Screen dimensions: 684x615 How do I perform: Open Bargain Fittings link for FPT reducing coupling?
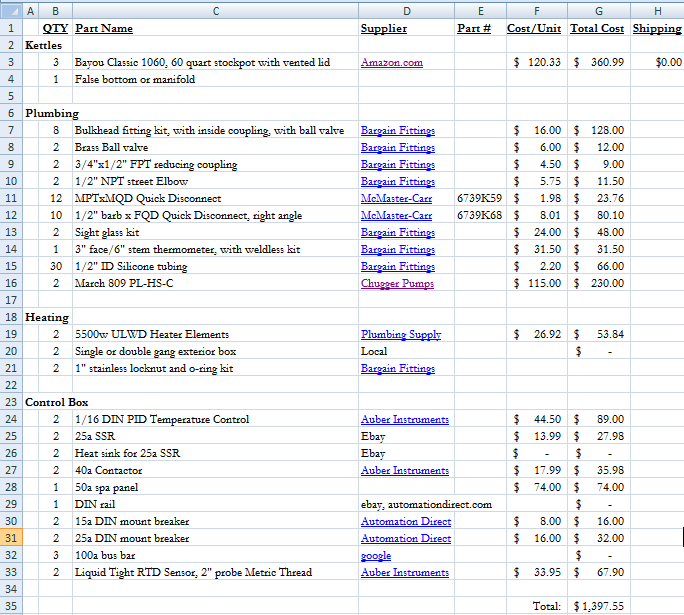[398, 164]
